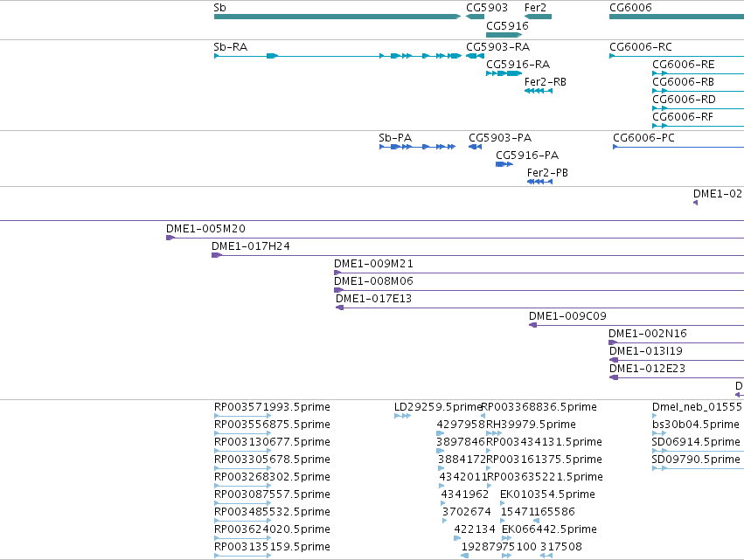744x560 pixels.
Task: Click the CG5903 gene label
Action: pos(487,8)
